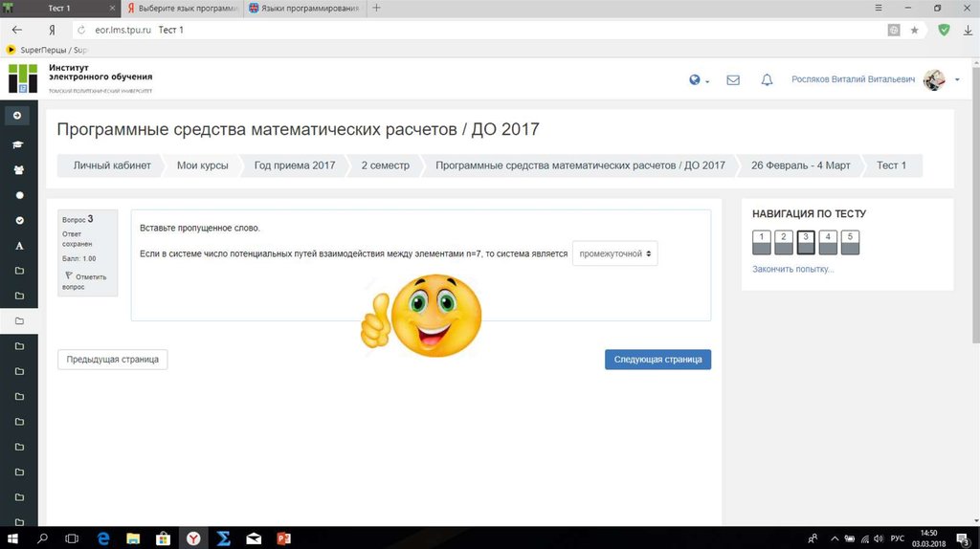Open "SuperПерцы" bookmark in bookmarks bar
The height and width of the screenshot is (549, 980).
(x=47, y=50)
